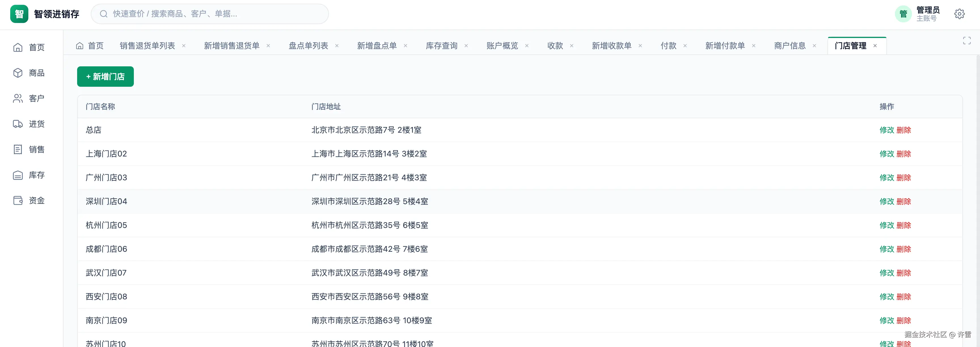
Task: Click 修改 for 上海门店02
Action: (x=887, y=154)
